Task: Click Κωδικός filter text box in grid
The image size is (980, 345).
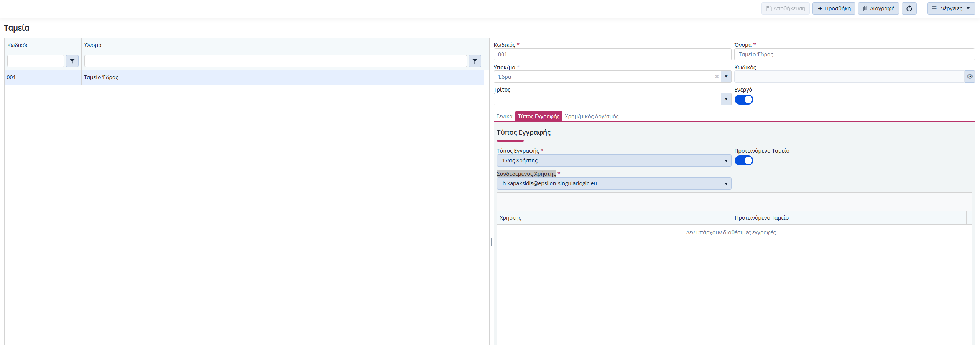Action: (36, 61)
